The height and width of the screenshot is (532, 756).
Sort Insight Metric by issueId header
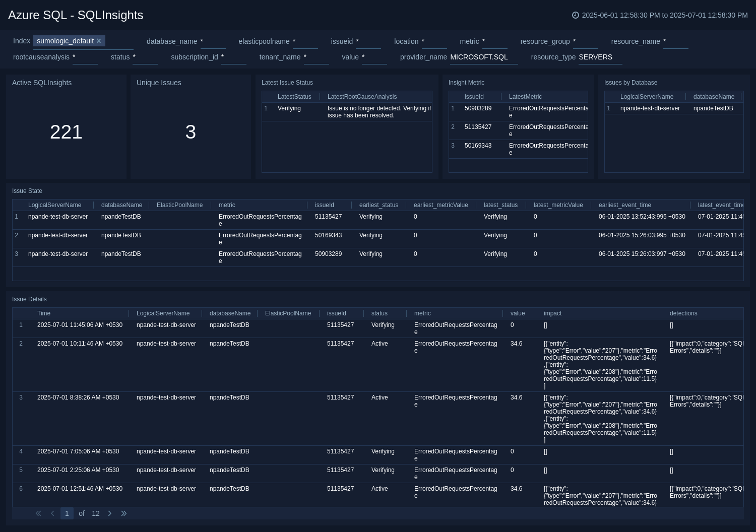click(474, 97)
